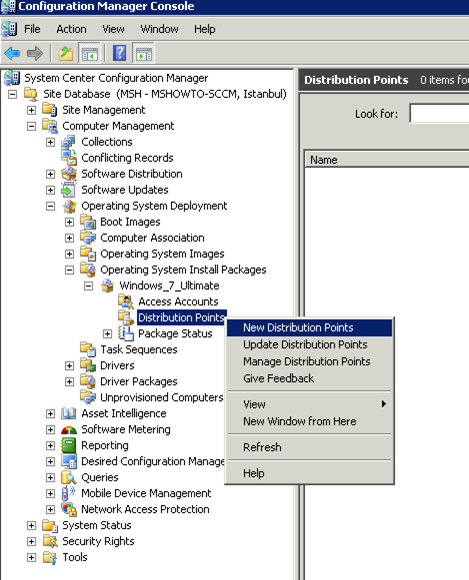Expand the Site Management node
This screenshot has height=580, width=469.
pos(31,110)
